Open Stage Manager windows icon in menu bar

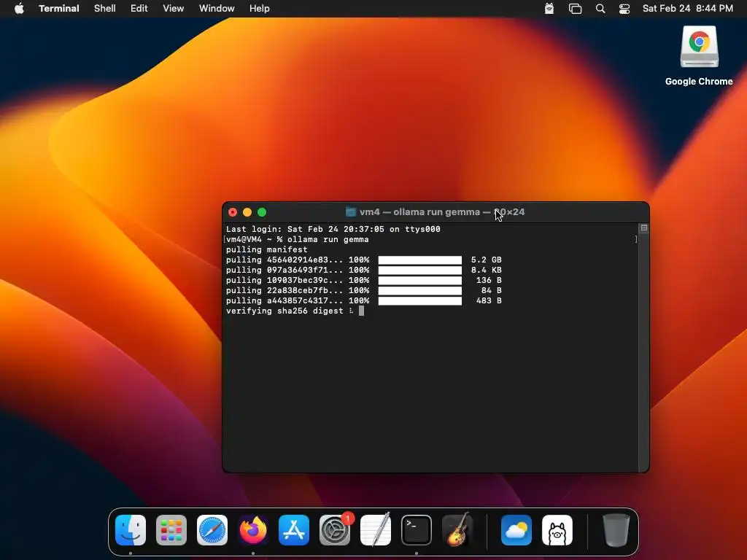575,9
